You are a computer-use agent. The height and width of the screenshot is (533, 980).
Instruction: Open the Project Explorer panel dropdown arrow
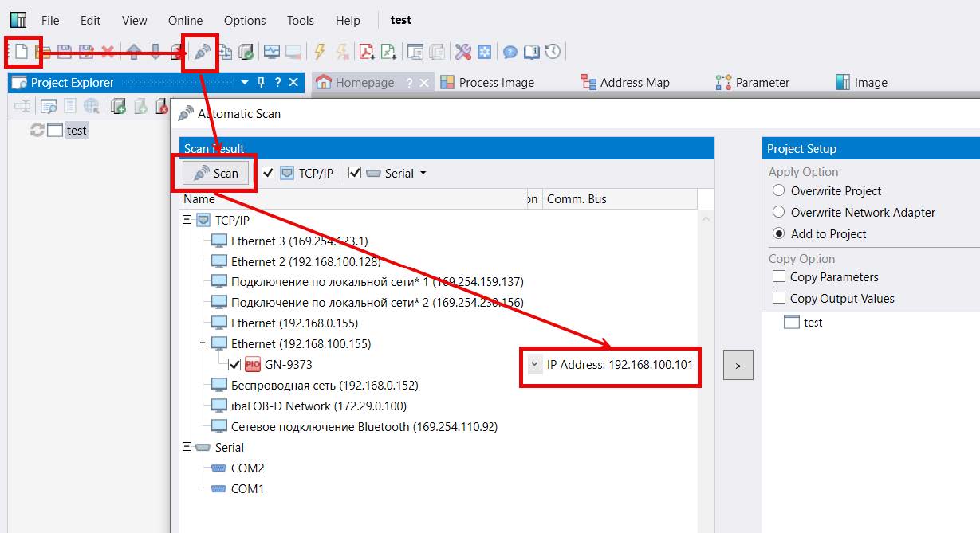tap(244, 82)
